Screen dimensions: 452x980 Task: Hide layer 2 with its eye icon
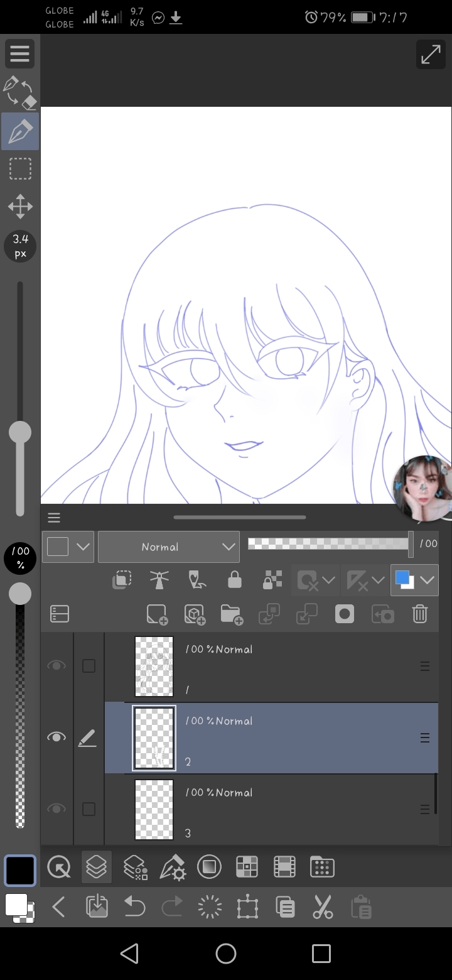(56, 738)
